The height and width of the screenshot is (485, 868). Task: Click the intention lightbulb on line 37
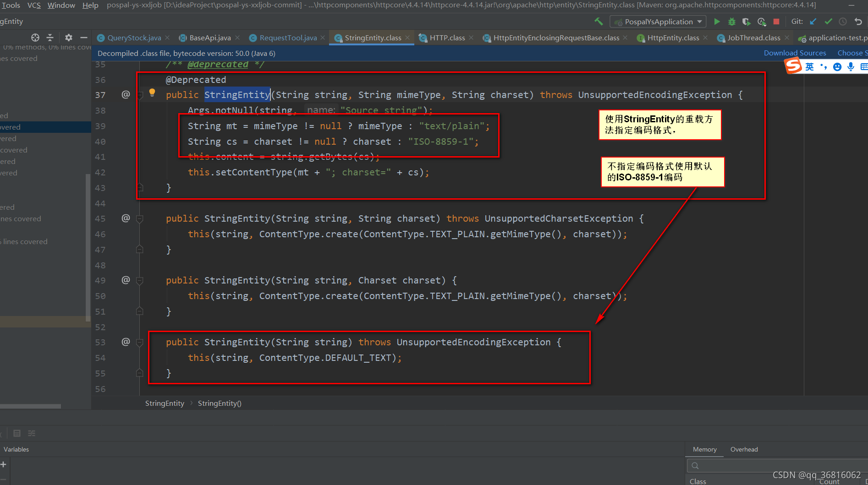(x=152, y=93)
